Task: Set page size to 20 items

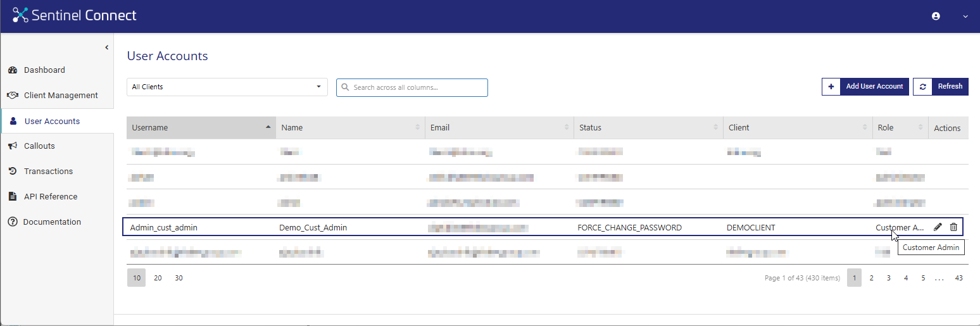Action: [158, 278]
